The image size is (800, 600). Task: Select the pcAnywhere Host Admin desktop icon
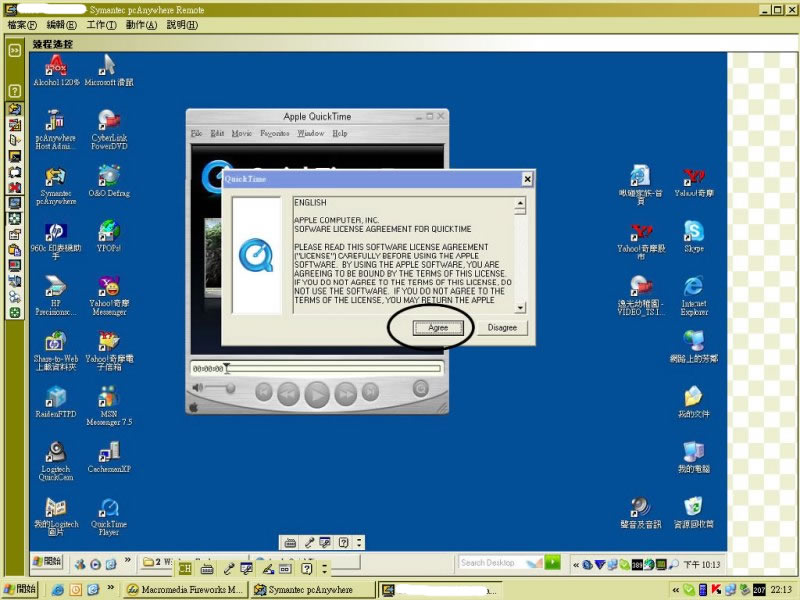pyautogui.click(x=56, y=130)
